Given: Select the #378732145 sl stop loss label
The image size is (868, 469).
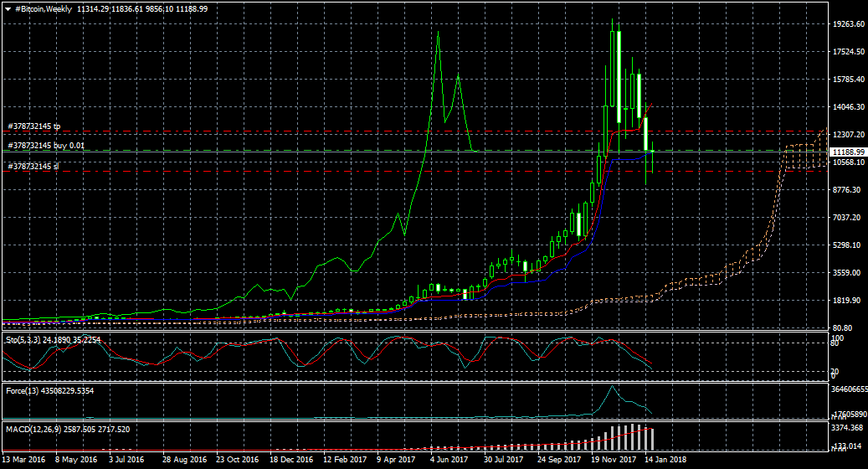Looking at the screenshot, I should point(33,167).
